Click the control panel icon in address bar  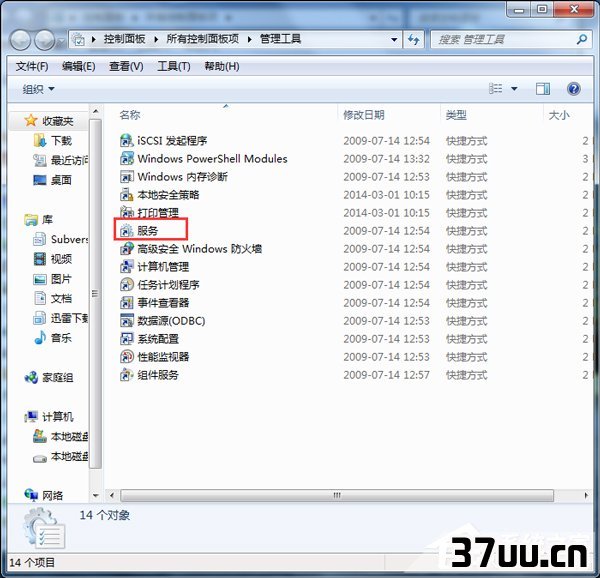pos(78,39)
